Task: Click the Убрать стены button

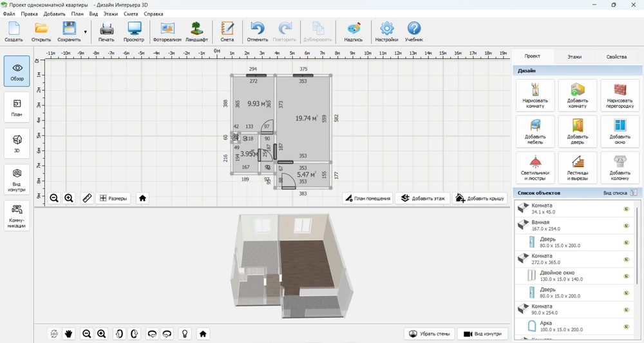Action: [428, 333]
